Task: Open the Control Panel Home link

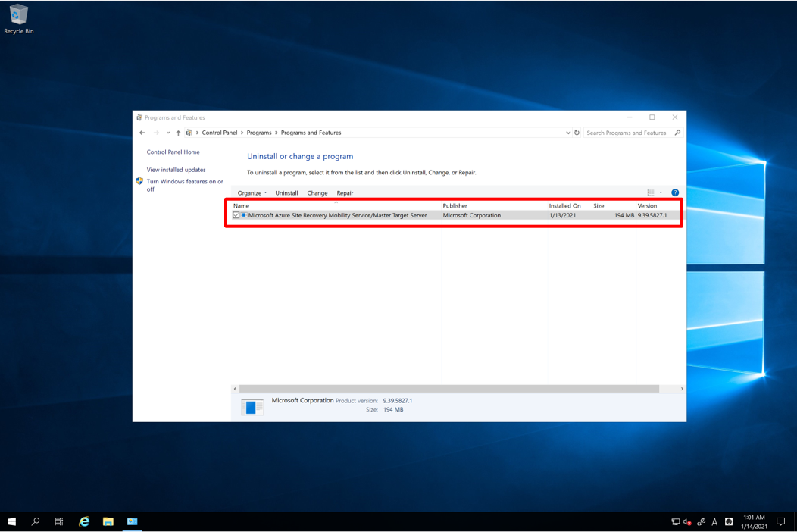Action: click(x=173, y=152)
